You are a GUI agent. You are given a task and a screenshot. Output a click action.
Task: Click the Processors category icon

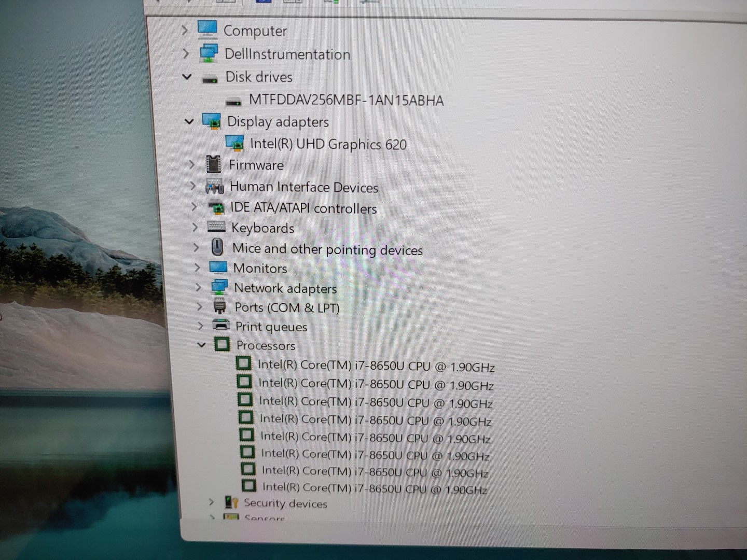[222, 344]
